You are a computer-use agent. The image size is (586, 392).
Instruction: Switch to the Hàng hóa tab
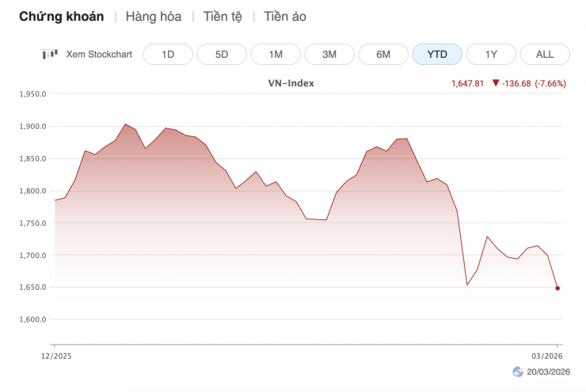[154, 17]
